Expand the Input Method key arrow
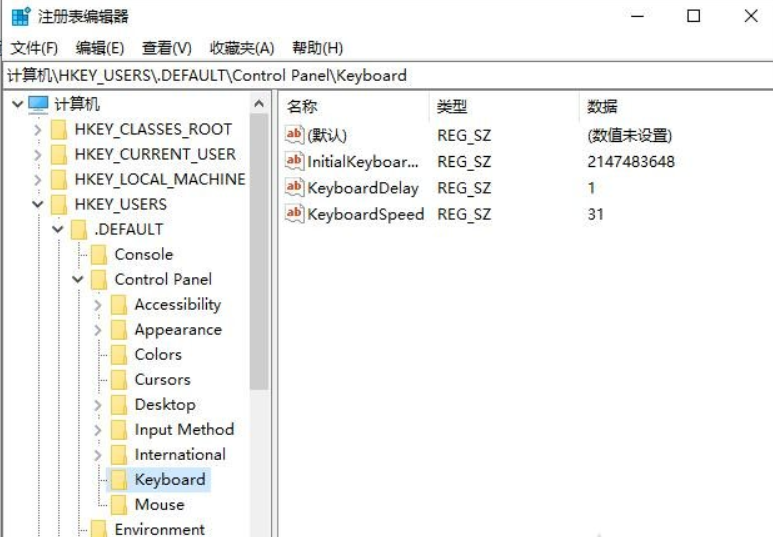773x537 pixels. 97,430
